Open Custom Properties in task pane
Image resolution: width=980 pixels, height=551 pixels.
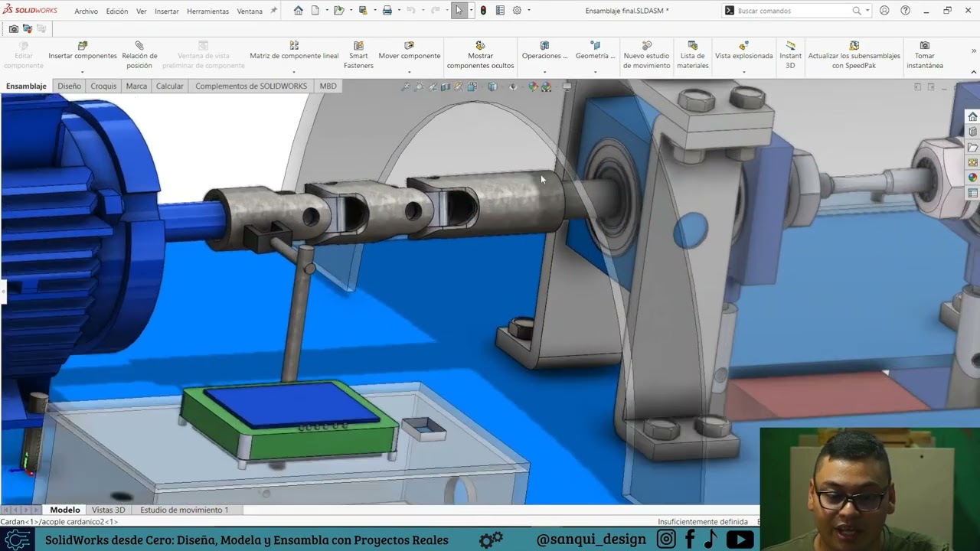pos(972,193)
